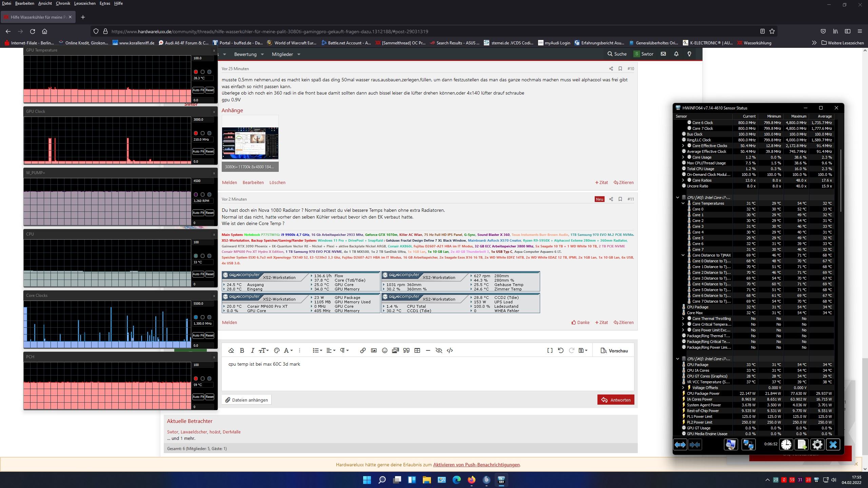Start HWiNFO sensor logging to file
Screen dimensions: 868x488
(x=802, y=444)
